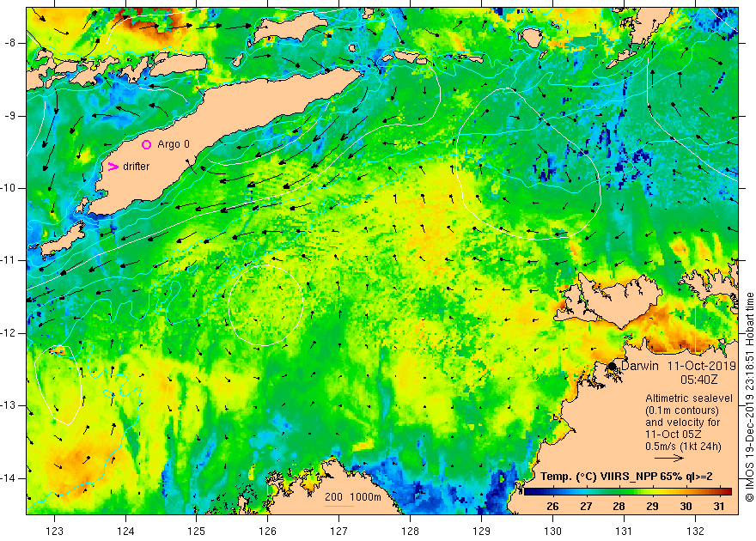The width and height of the screenshot is (756, 541).
Task: Click the magenta Argo 0 circle marker
Action: [147, 144]
